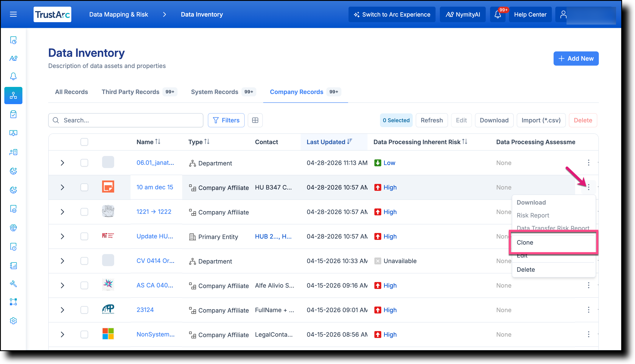Expand the CV 0414 Or row
The image size is (635, 364).
click(x=62, y=261)
